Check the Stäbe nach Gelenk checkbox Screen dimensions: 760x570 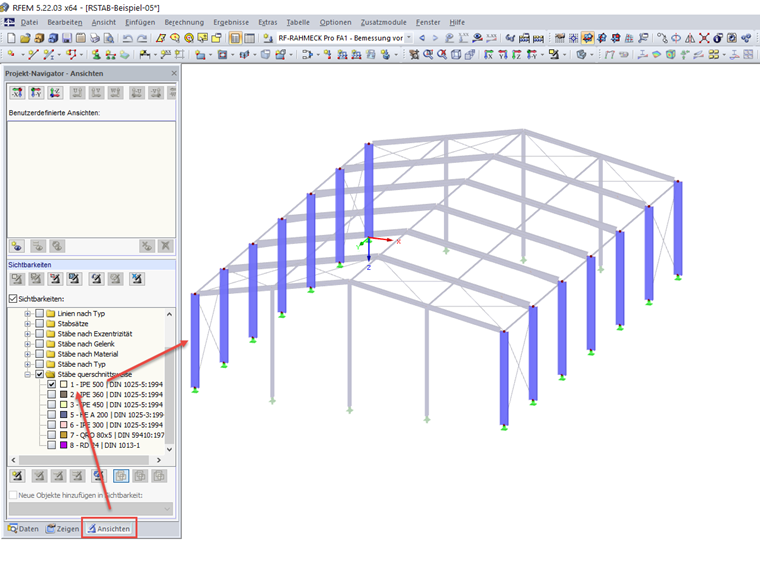pos(40,344)
